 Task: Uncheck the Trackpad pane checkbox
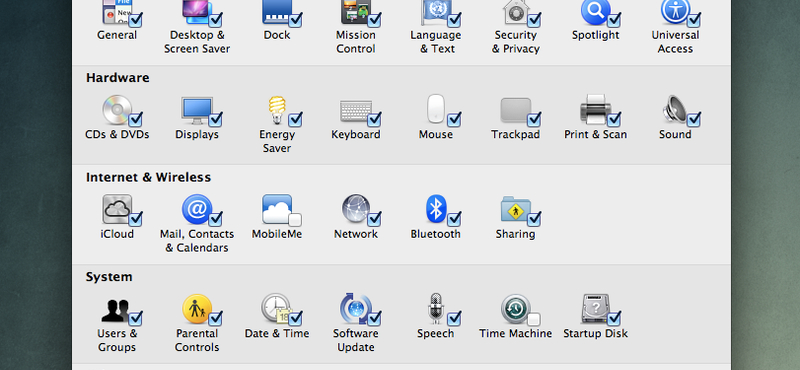tap(534, 120)
